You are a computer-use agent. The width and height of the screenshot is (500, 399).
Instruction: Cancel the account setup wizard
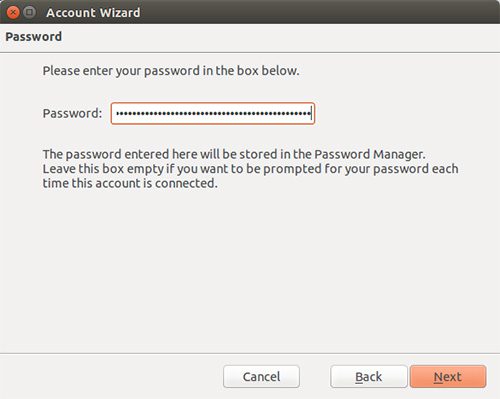point(261,377)
